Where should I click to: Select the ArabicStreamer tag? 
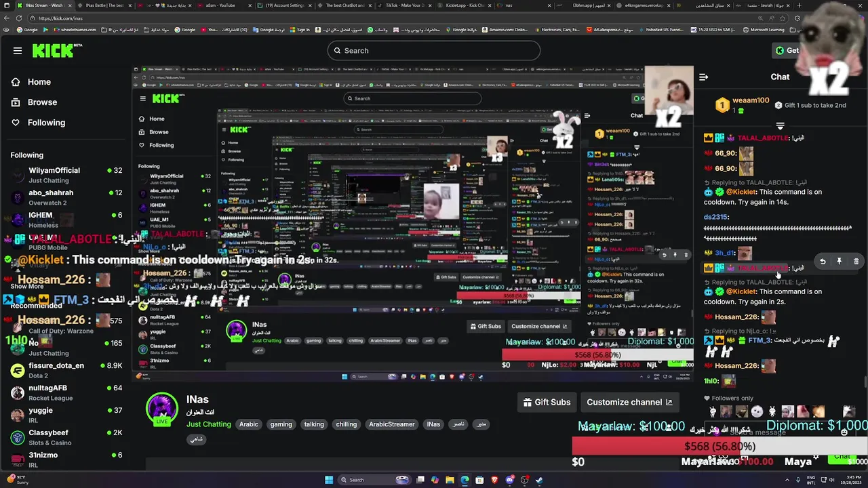[x=391, y=424]
